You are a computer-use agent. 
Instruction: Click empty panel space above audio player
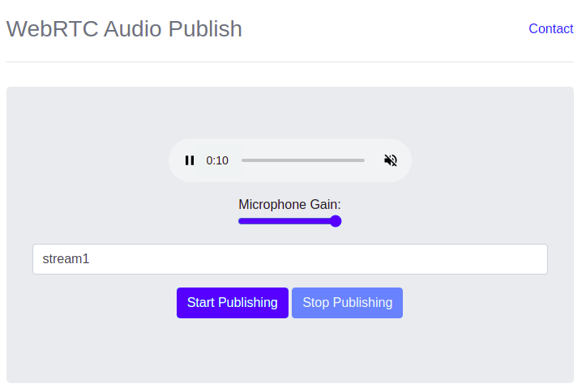[x=290, y=112]
